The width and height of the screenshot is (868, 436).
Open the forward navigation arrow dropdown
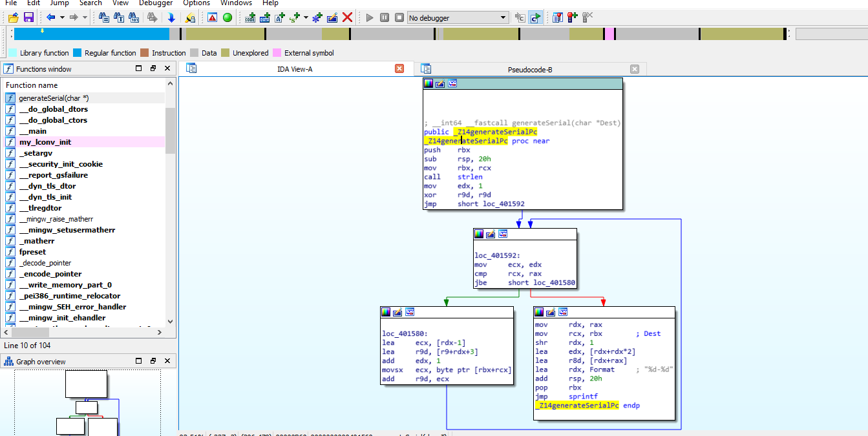[85, 17]
